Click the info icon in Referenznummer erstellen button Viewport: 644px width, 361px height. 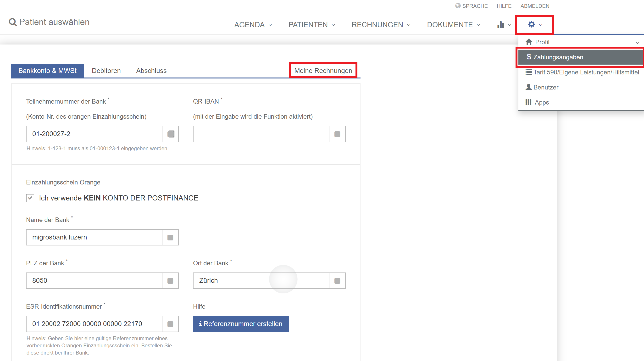tap(200, 323)
